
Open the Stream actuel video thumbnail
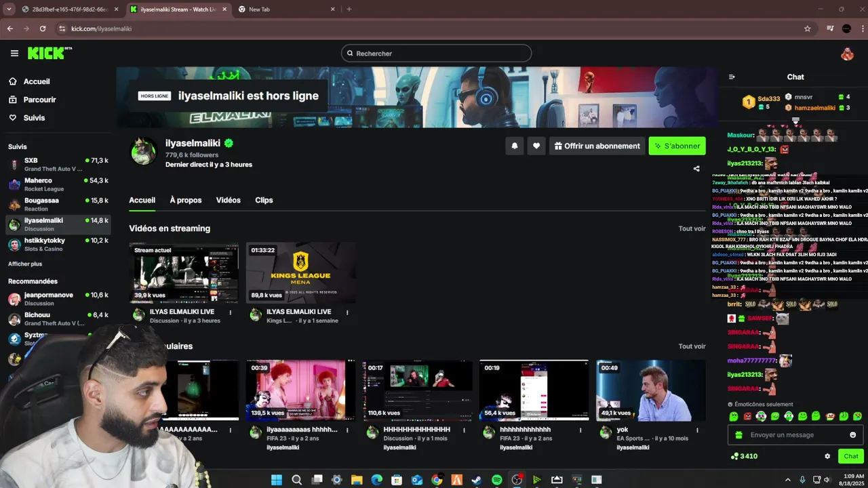click(184, 272)
